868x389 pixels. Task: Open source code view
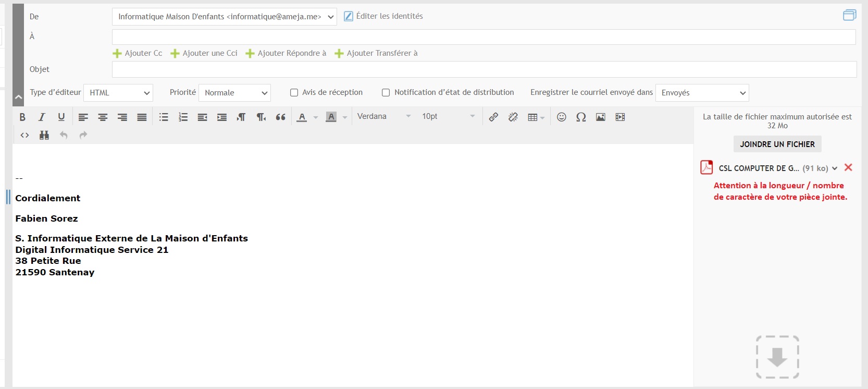24,136
